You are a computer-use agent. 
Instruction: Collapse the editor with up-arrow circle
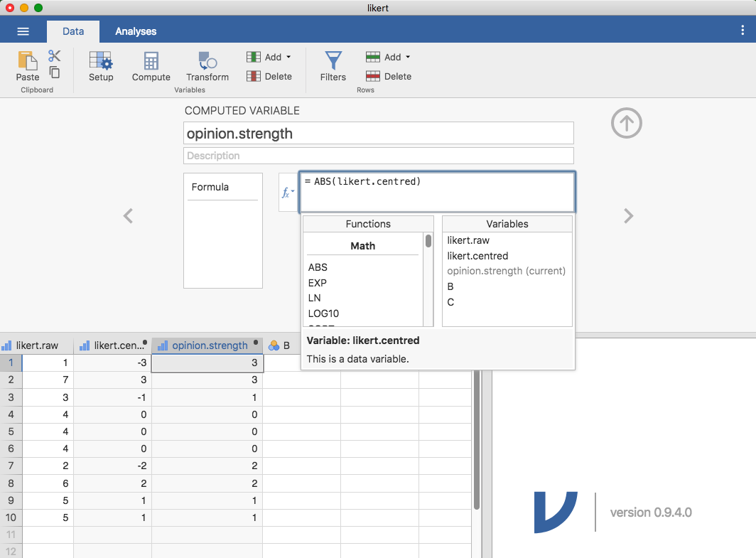pos(626,123)
